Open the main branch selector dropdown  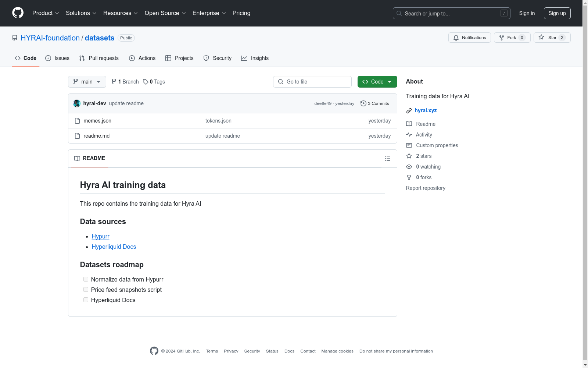point(87,82)
